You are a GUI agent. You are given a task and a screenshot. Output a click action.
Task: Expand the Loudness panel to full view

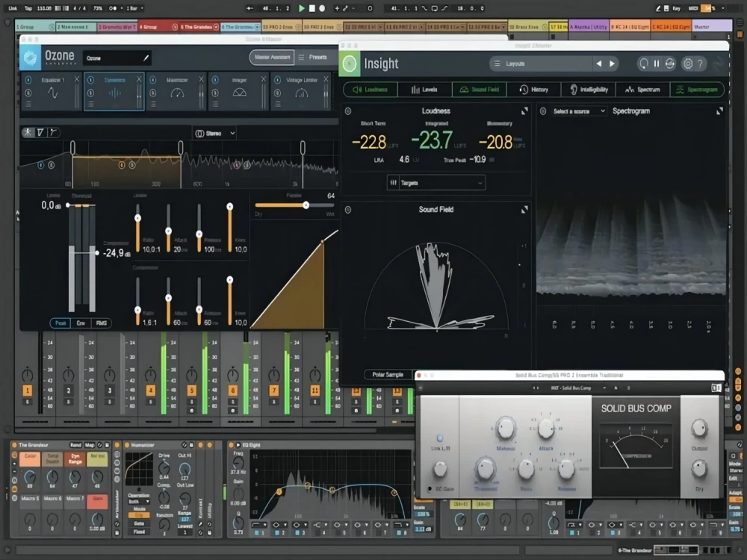[524, 111]
